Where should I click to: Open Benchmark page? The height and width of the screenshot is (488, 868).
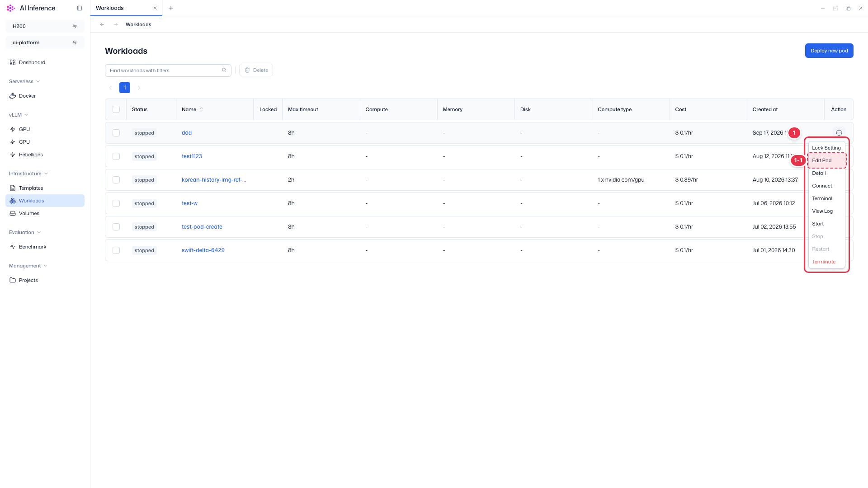[45, 247]
